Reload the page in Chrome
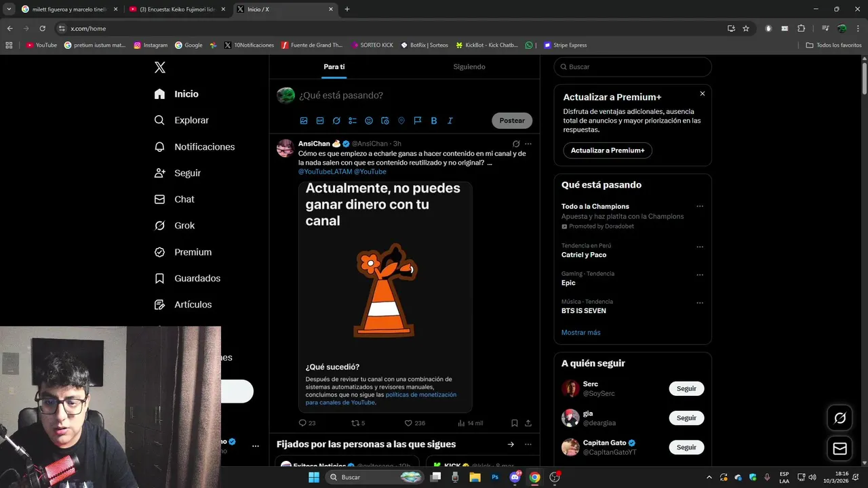868x488 pixels. [x=42, y=28]
